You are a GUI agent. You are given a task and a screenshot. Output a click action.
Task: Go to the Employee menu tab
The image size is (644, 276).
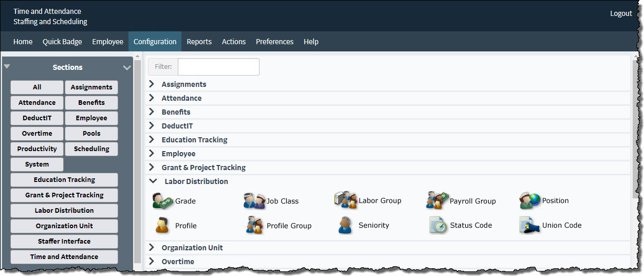107,42
